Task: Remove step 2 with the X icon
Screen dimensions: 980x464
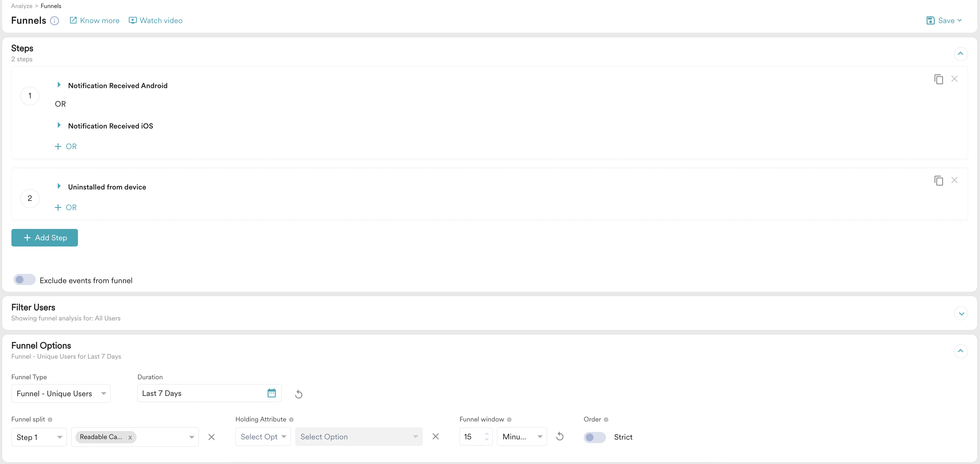Action: pos(955,180)
